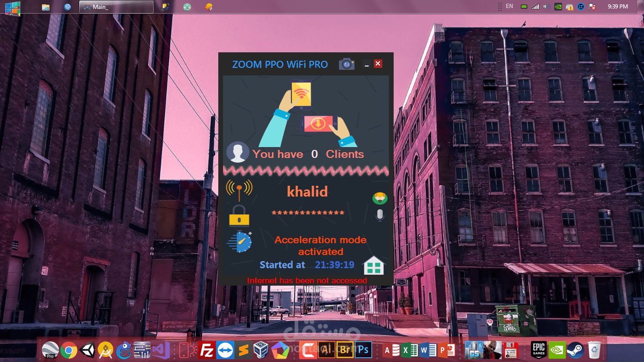This screenshot has width=644, height=362.
Task: Click the green round icon beside khalid
Action: click(x=380, y=198)
